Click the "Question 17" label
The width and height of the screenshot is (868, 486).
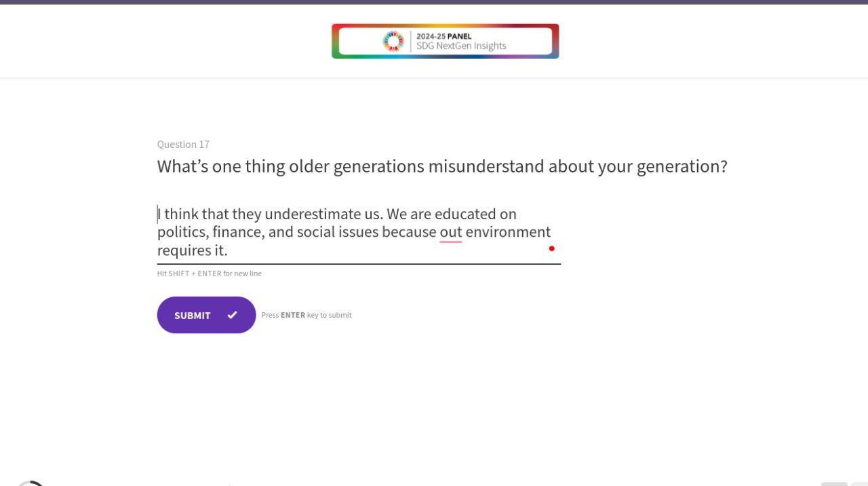click(183, 145)
